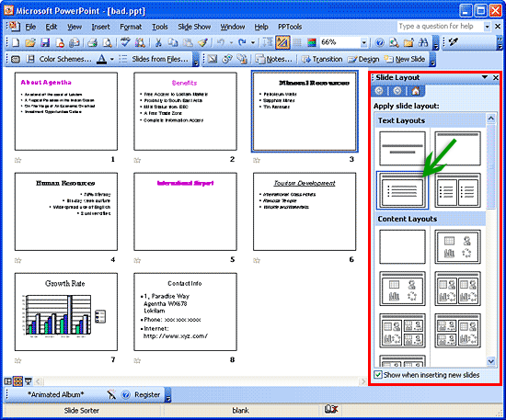Image resolution: width=506 pixels, height=420 pixels.
Task: Switch to Normal view button
Action: 8,381
